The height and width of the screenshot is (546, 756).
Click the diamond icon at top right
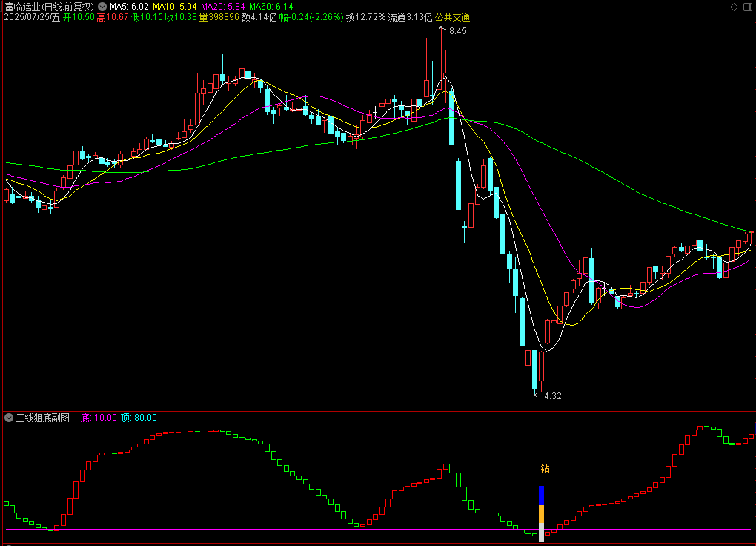point(734,7)
